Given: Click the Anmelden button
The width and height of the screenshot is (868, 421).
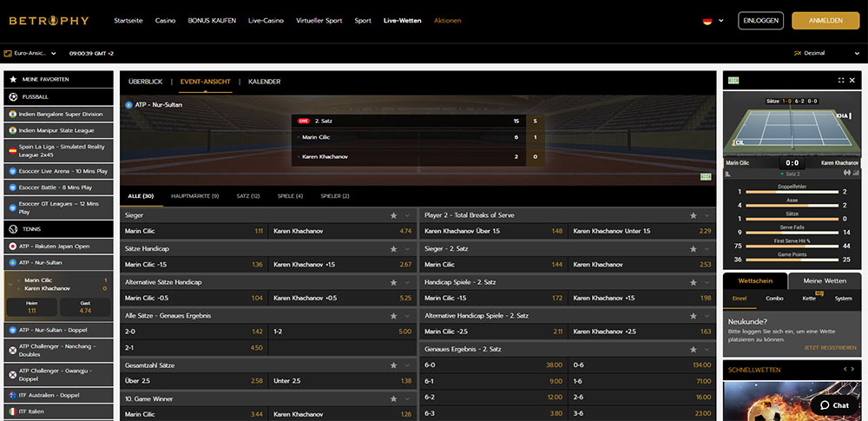Looking at the screenshot, I should click(825, 21).
